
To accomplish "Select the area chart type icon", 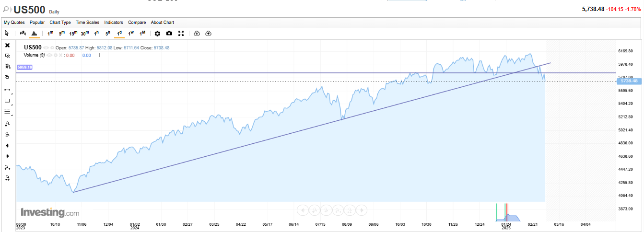I will (34, 33).
